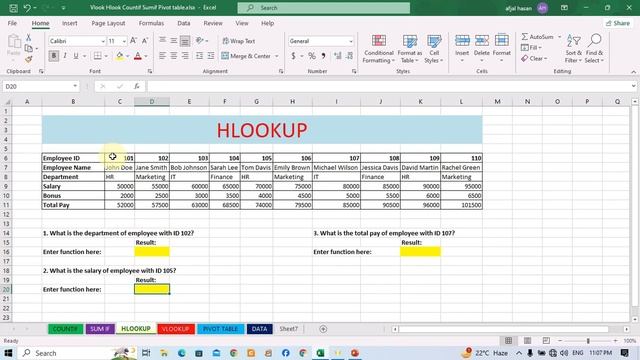Apply Percent Style format
This screenshot has width=640, height=360.
[x=312, y=56]
